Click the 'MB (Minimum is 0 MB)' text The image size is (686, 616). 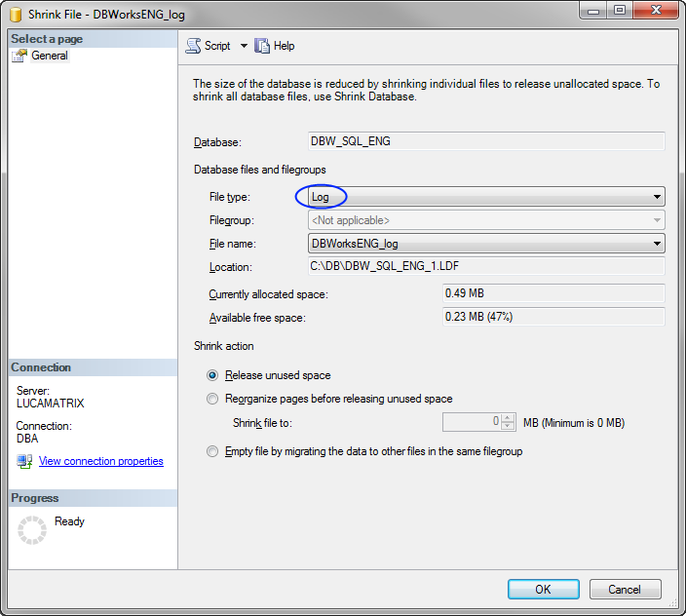click(574, 423)
